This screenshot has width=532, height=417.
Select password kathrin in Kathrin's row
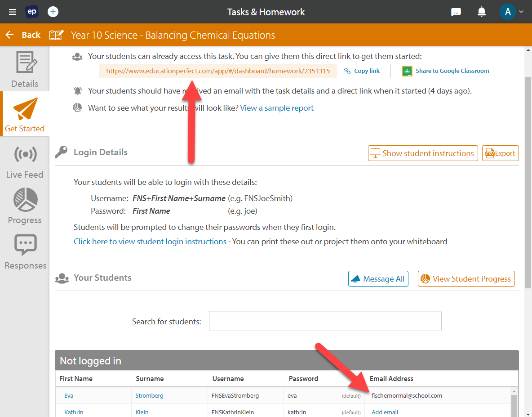[x=297, y=412]
